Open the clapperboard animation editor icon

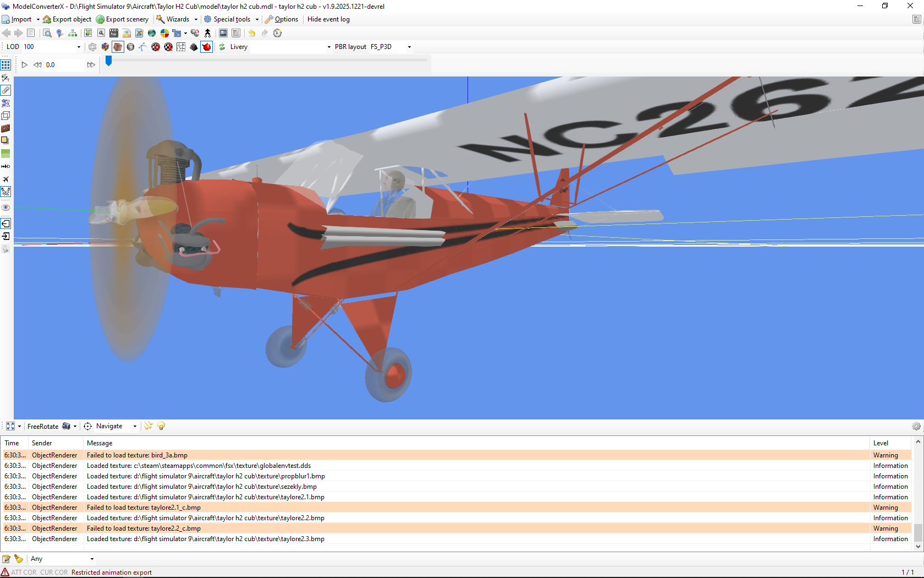(x=114, y=33)
